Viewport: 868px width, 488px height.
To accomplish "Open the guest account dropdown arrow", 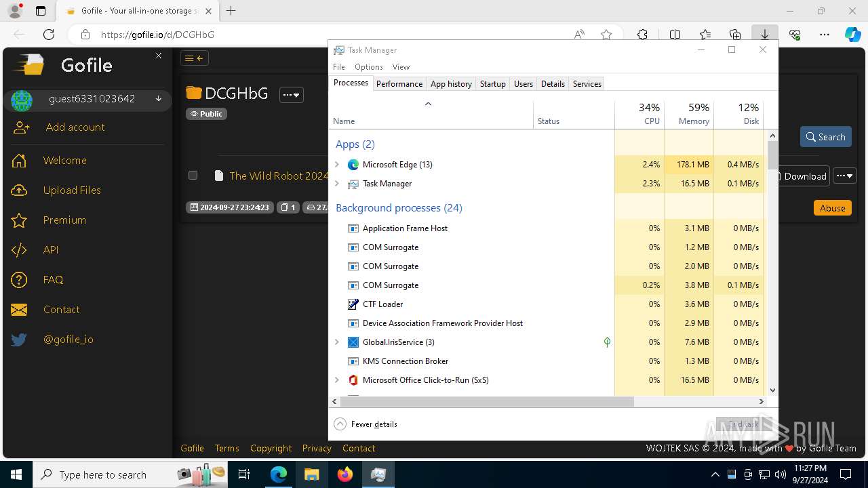I will (159, 99).
